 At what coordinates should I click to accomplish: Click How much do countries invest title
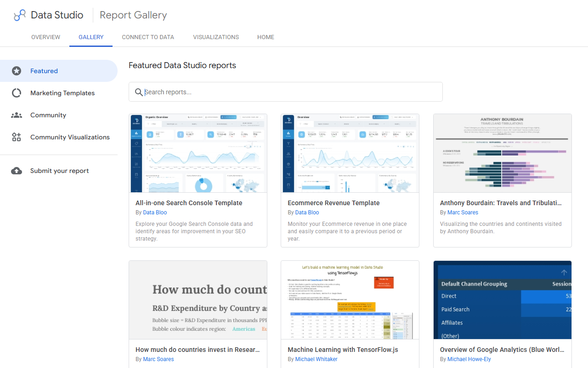[198, 350]
